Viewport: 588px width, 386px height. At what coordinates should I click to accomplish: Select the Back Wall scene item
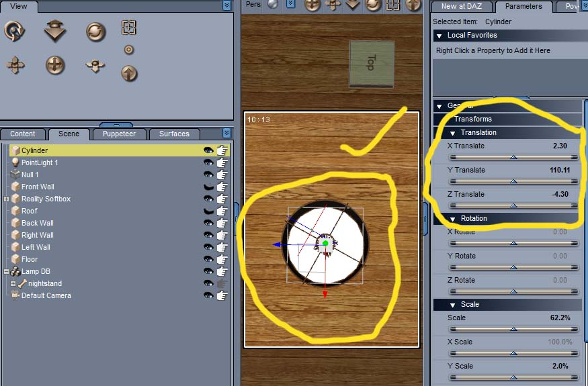[37, 223]
